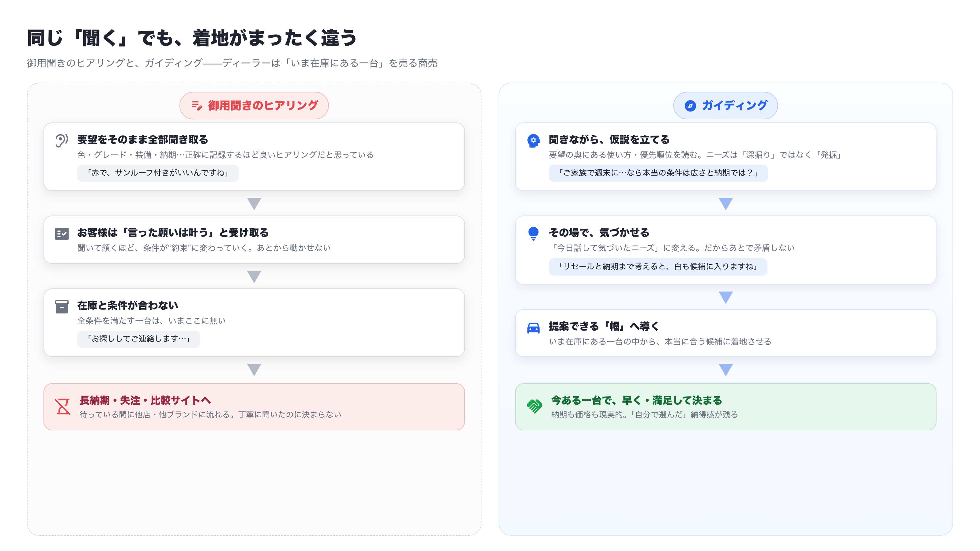980x551 pixels.
Task: Click the archive box icon beside 在庫と条件が合わない
Action: (x=62, y=306)
